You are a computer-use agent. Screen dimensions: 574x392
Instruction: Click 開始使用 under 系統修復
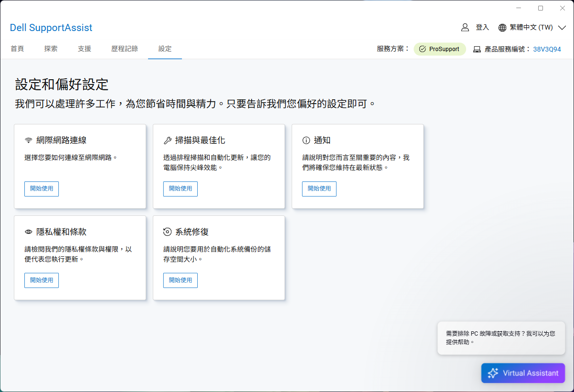coord(181,280)
